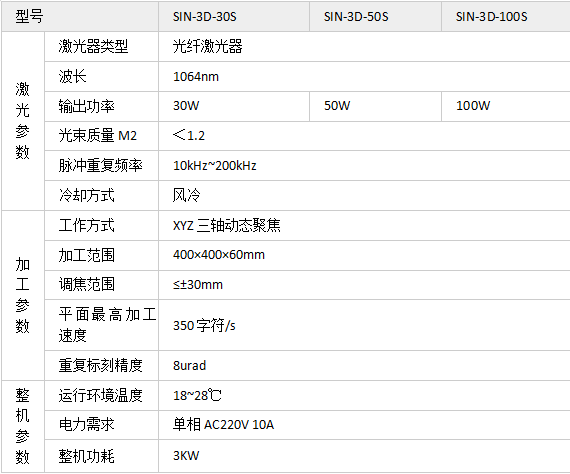Select the 3KW power consumption value
This screenshot has height=474, width=570.
click(186, 456)
